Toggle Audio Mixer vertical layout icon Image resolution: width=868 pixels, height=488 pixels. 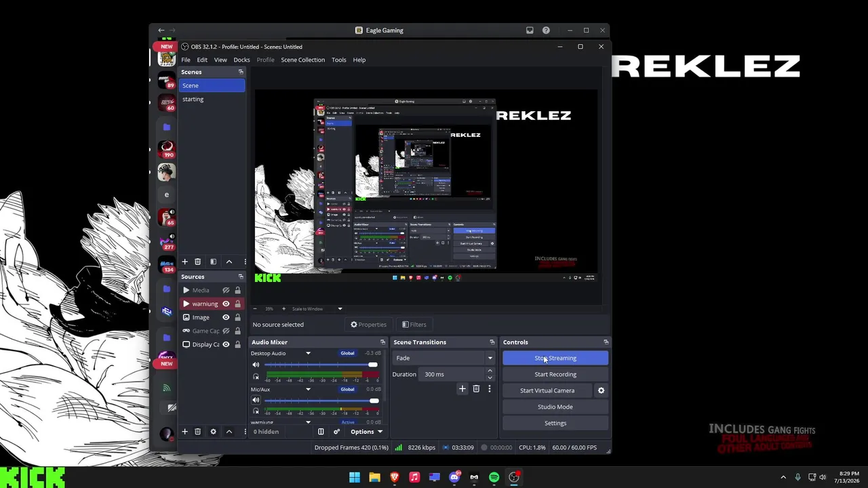pyautogui.click(x=321, y=432)
